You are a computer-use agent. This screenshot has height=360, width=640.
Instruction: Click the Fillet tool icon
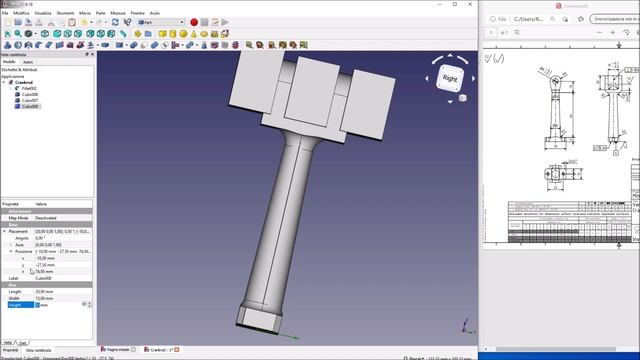(x=38, y=45)
